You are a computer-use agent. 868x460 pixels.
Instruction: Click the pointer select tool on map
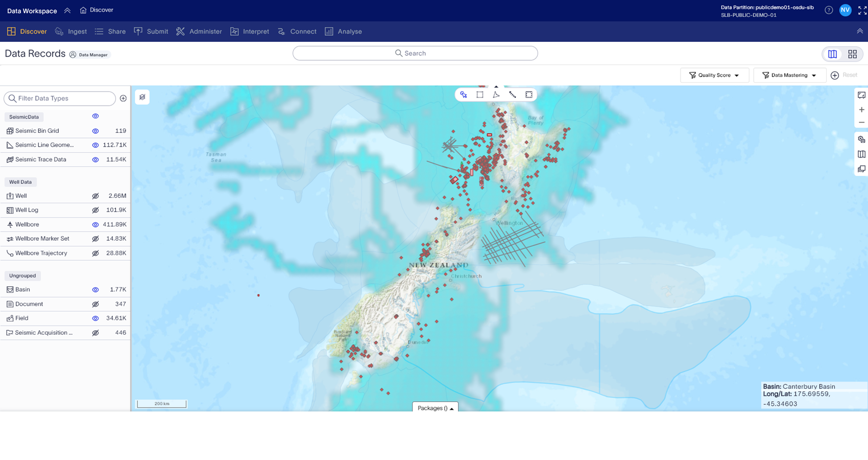click(x=464, y=95)
